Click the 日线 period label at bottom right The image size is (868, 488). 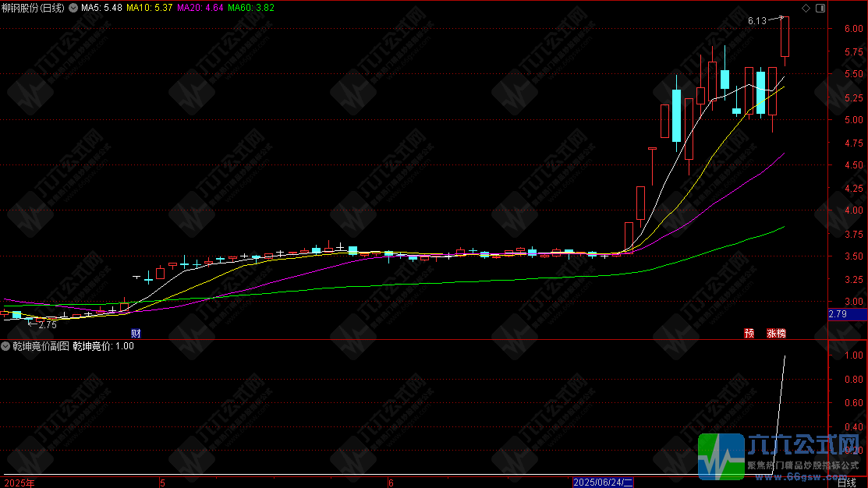pos(847,483)
